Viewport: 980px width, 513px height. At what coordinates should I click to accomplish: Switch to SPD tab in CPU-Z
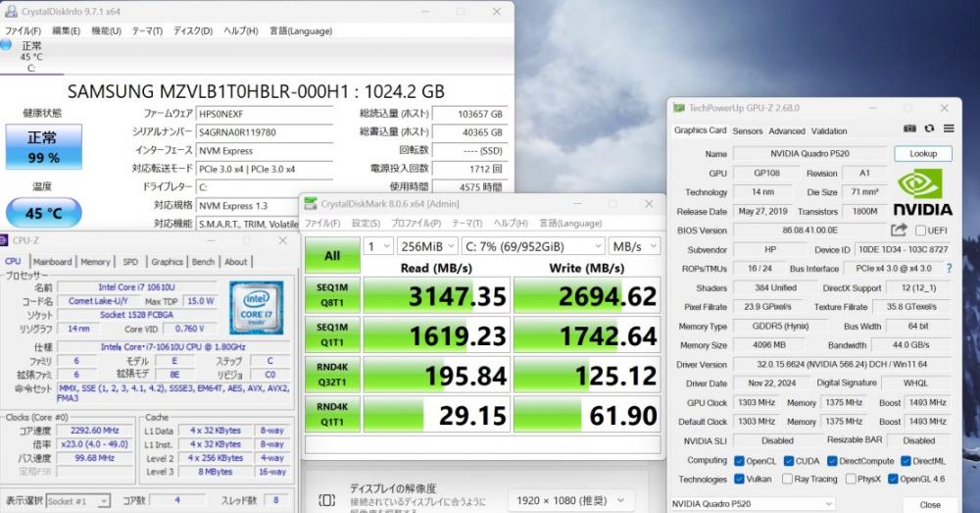tap(130, 262)
